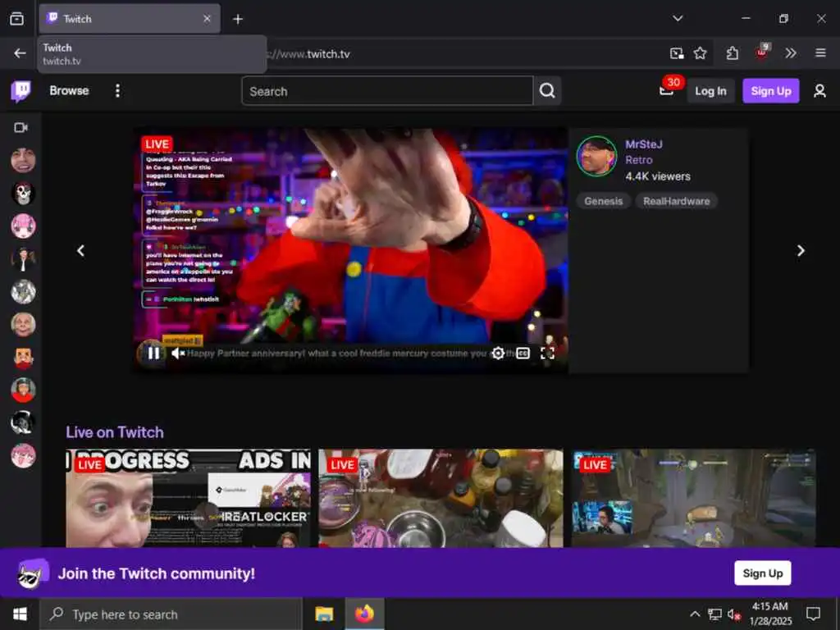Open the suited figure sidebar channel avatar
Viewport: 840px width, 630px height.
(23, 259)
